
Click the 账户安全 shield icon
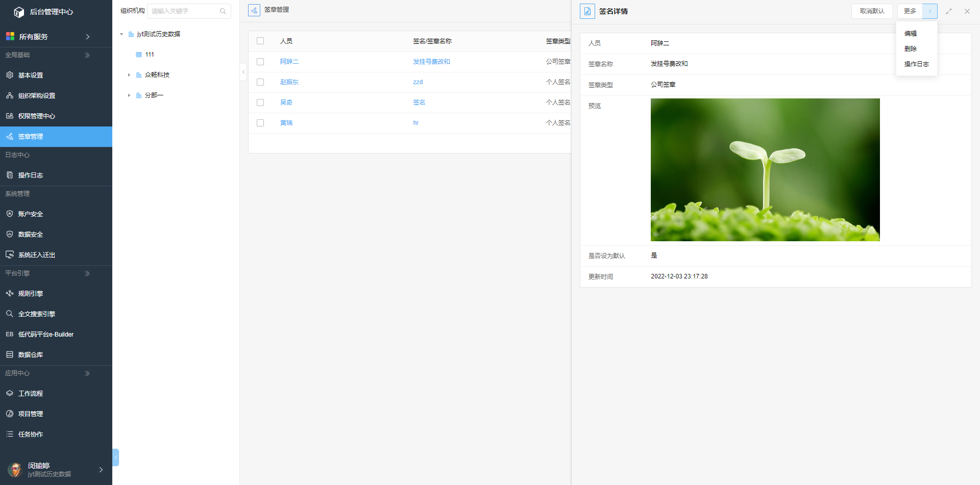[x=10, y=214]
